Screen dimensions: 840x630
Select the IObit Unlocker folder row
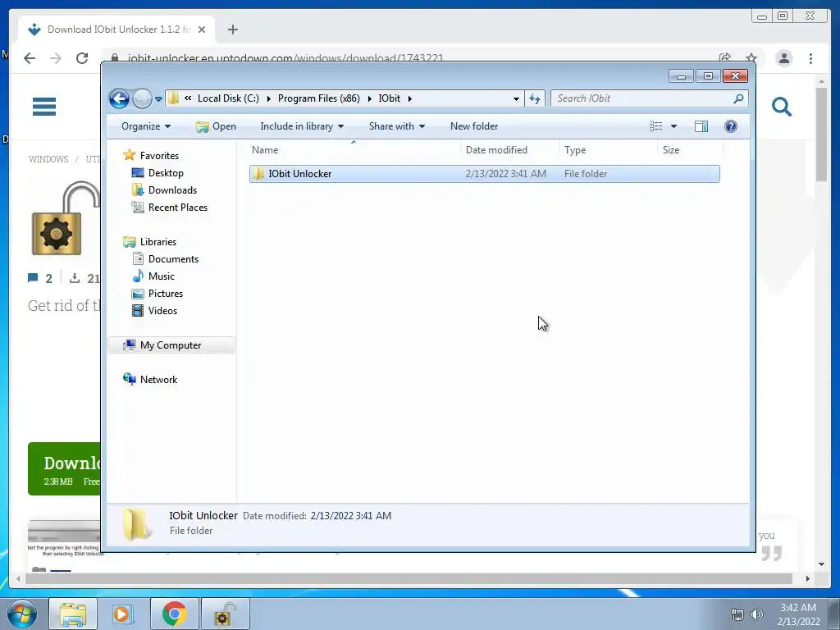pos(484,174)
